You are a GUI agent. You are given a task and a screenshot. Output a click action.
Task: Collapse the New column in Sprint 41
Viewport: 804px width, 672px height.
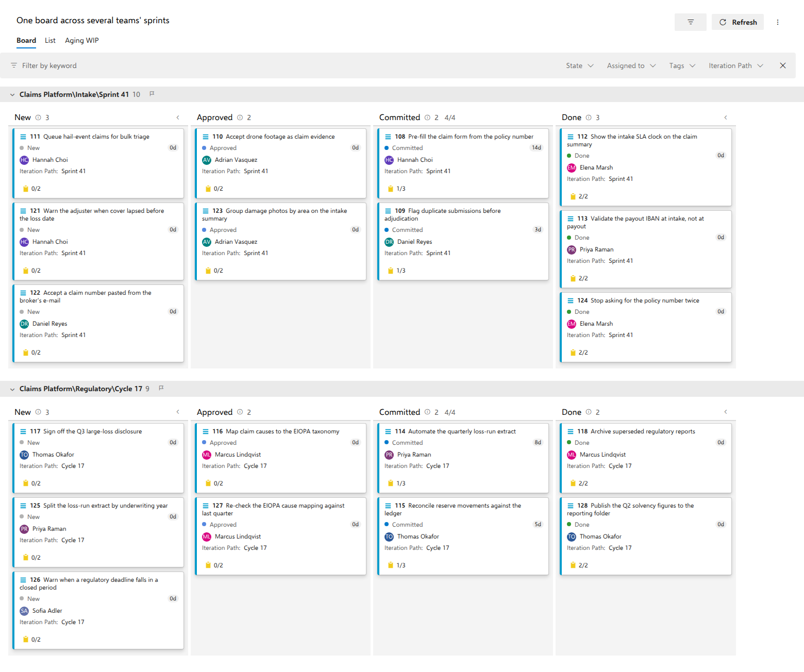coord(178,117)
